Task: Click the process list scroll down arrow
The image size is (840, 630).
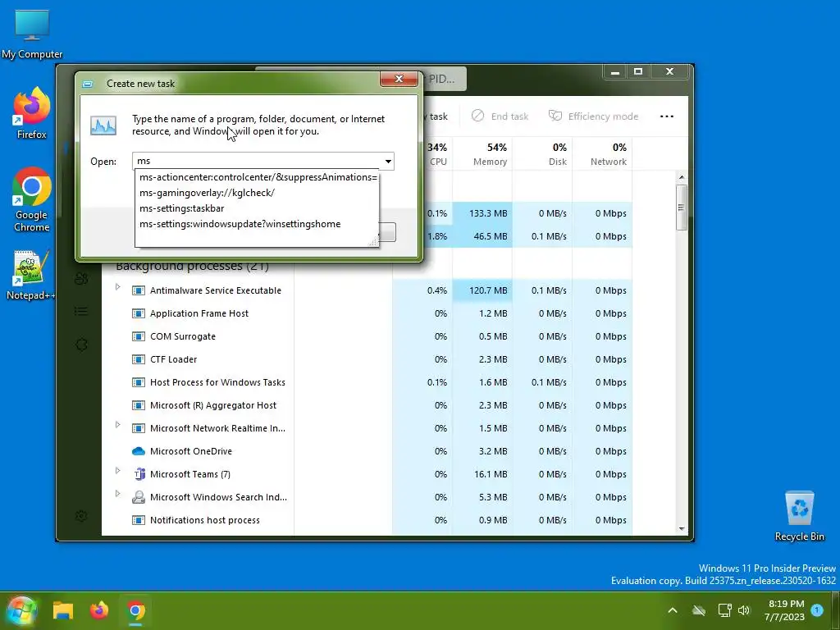Action: [x=682, y=529]
